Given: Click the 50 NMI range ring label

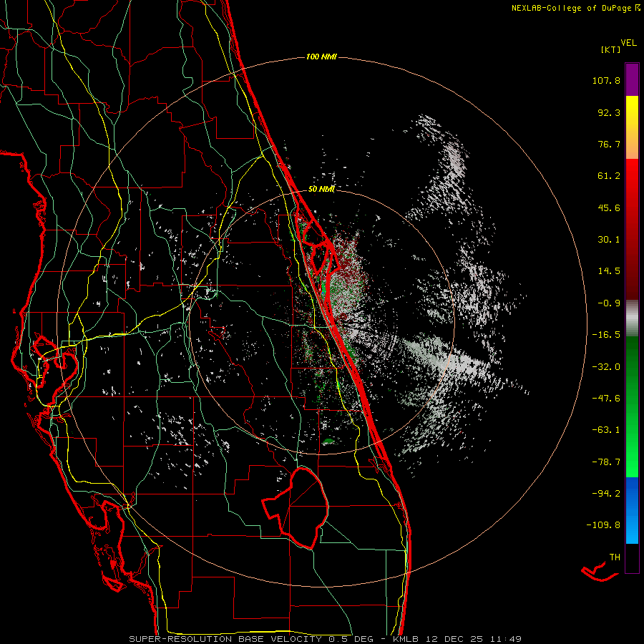Looking at the screenshot, I should [x=321, y=190].
